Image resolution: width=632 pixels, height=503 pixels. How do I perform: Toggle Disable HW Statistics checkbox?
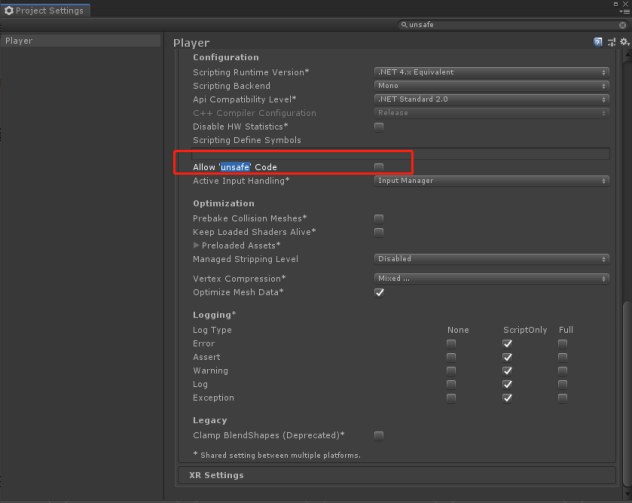pos(378,127)
